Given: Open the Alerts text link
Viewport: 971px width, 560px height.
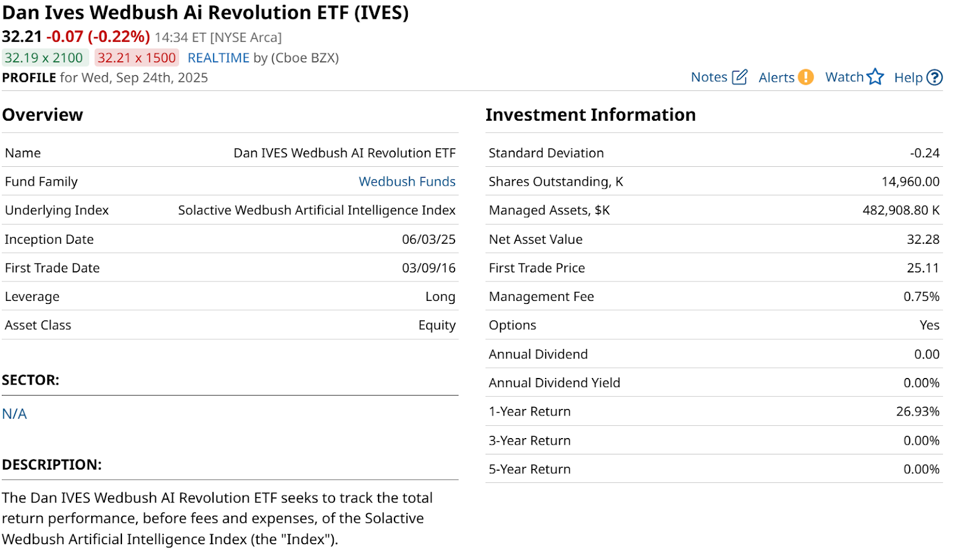Looking at the screenshot, I should click(x=776, y=78).
